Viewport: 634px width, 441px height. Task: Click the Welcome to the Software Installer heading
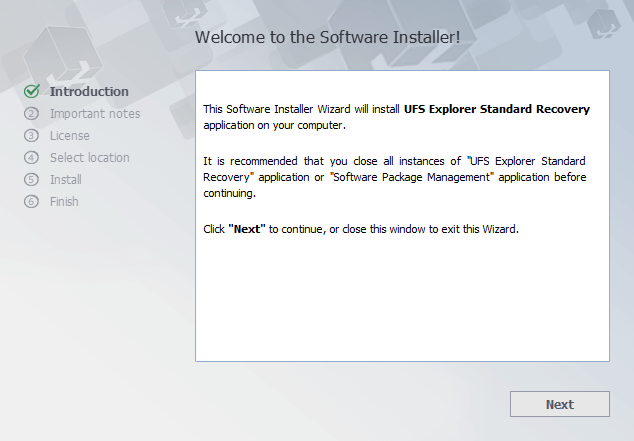tap(327, 38)
